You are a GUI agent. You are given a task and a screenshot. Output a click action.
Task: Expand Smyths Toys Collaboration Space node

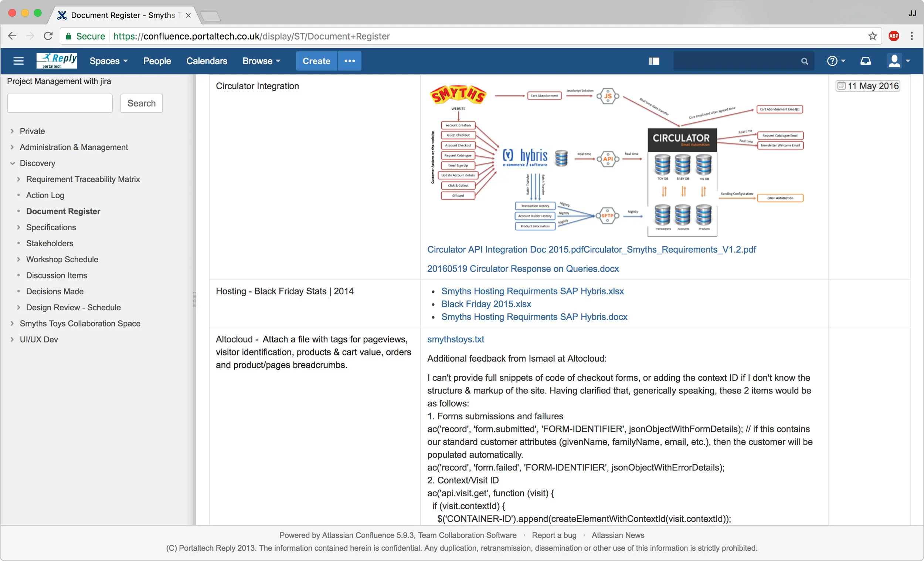12,324
